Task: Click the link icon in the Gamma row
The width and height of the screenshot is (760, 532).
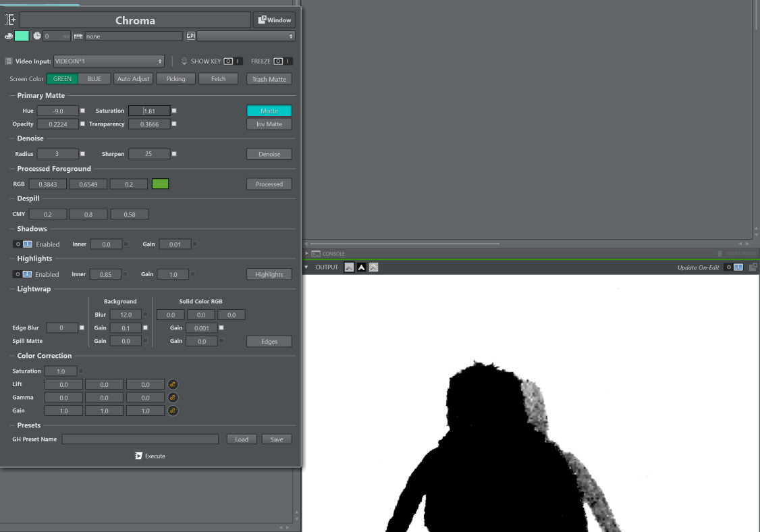Action: pyautogui.click(x=173, y=398)
